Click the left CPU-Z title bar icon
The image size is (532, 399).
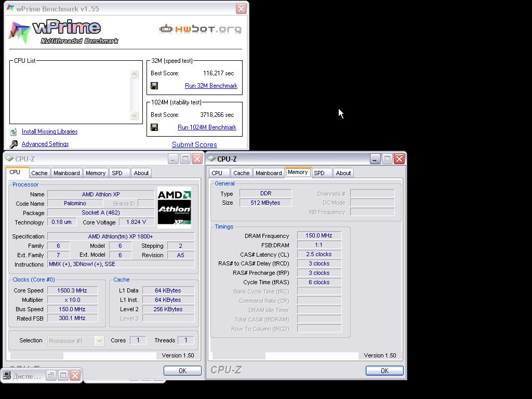9,158
